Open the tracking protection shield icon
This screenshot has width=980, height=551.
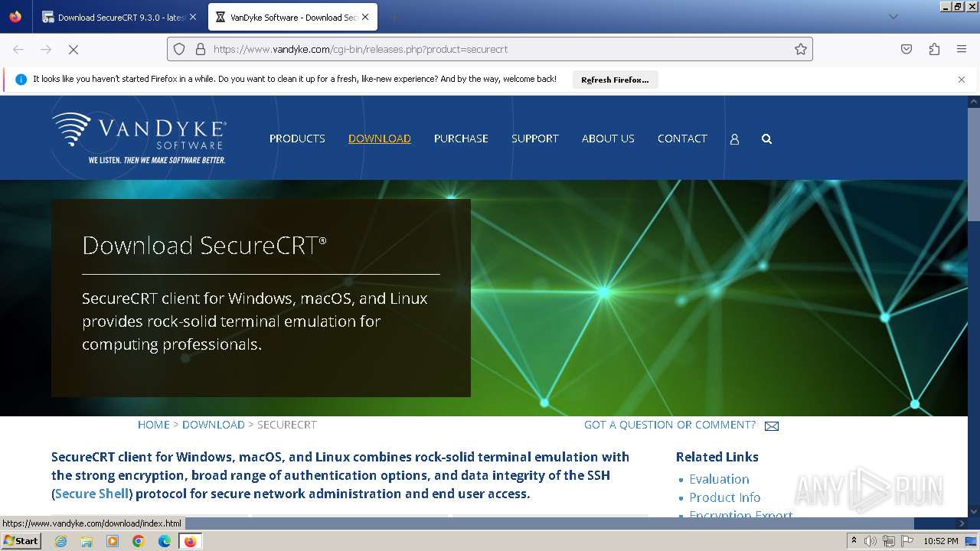[179, 49]
